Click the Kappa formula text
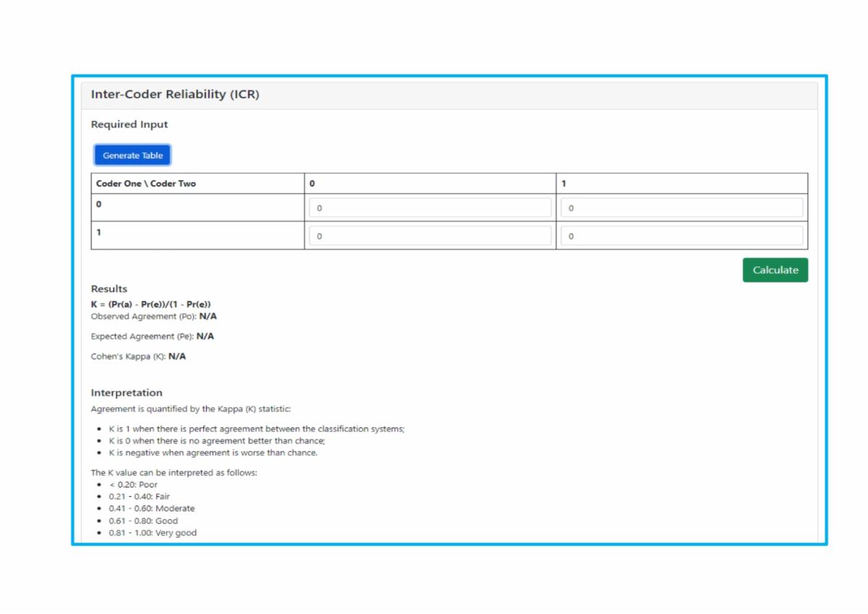Viewport: 868px width, 614px height. click(x=150, y=304)
